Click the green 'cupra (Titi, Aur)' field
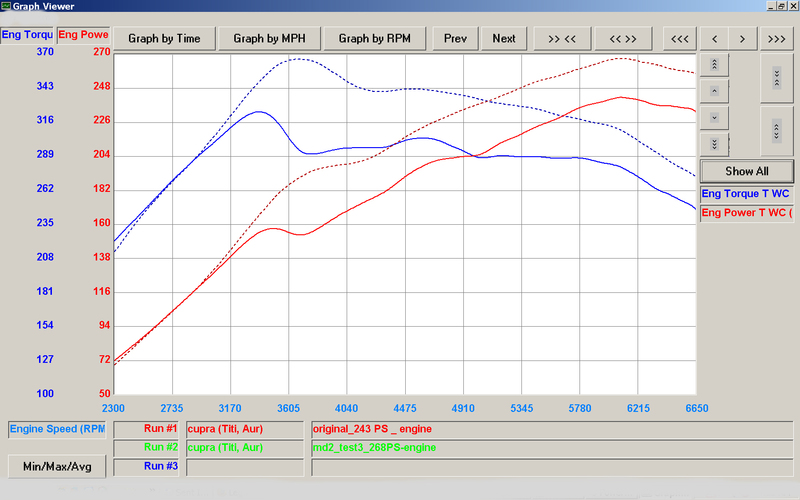Viewport: 800px width, 500px height. [x=245, y=447]
